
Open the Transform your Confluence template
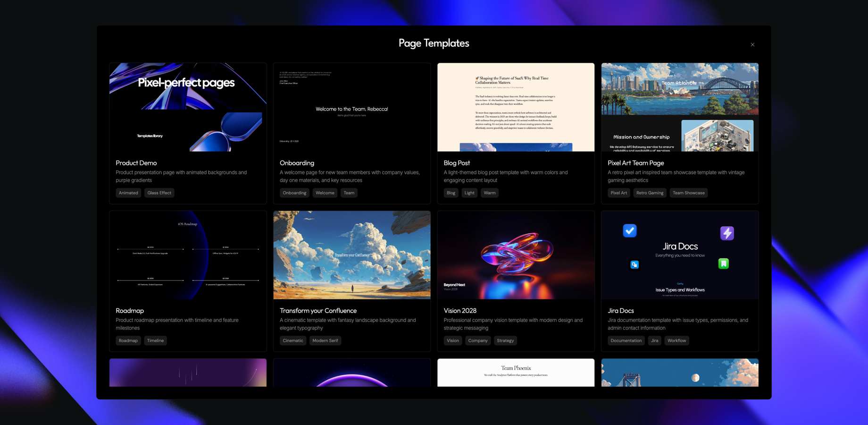[351, 255]
